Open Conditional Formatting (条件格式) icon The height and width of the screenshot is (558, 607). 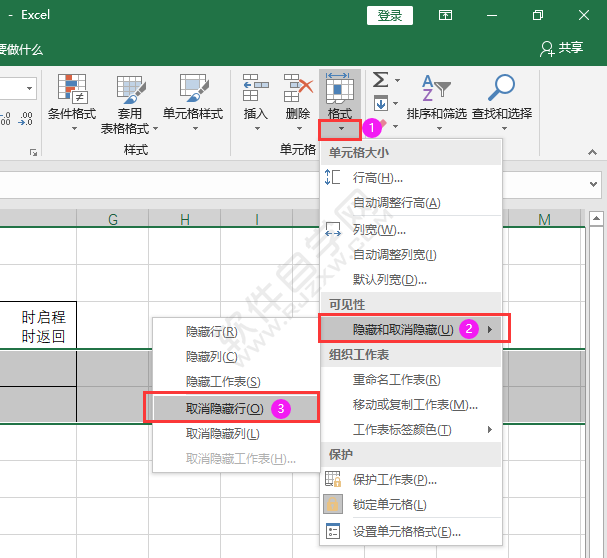(x=72, y=89)
